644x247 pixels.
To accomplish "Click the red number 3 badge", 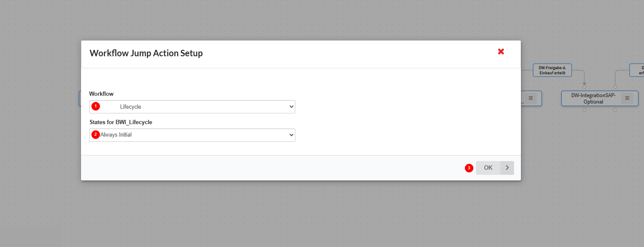I will 469,168.
